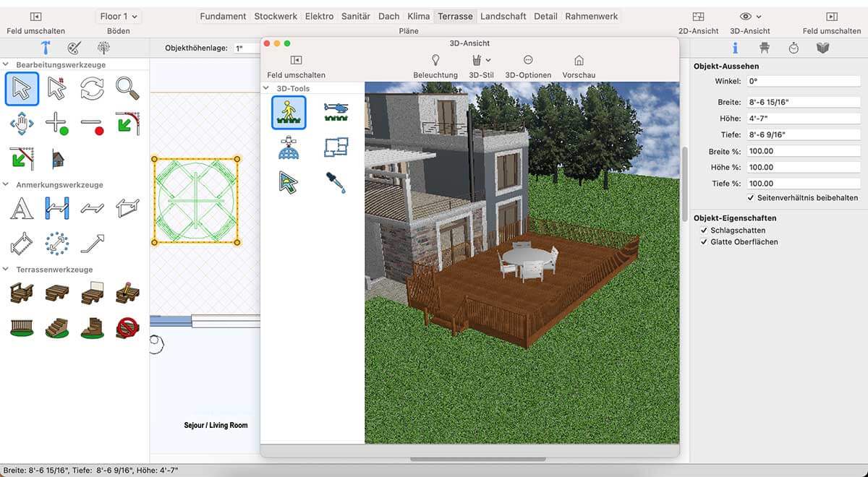The height and width of the screenshot is (477, 868).
Task: Open the Floor 1 dropdown
Action: (x=119, y=16)
